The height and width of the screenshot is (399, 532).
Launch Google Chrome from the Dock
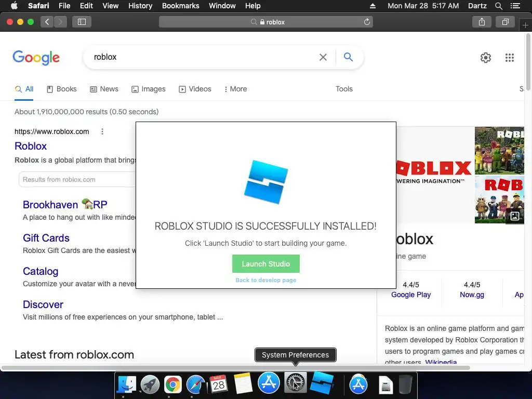(172, 384)
